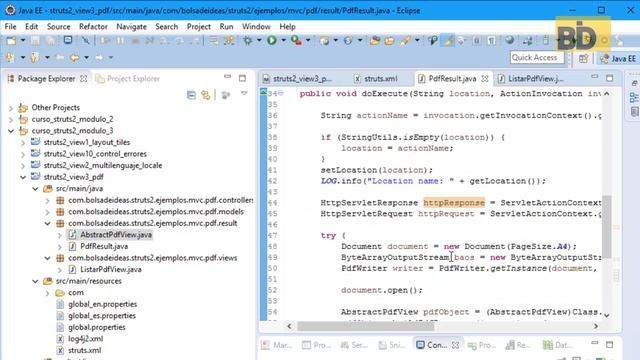The image size is (640, 360).
Task: Toggle Link with Editor in Package Explorer
Action: (206, 95)
